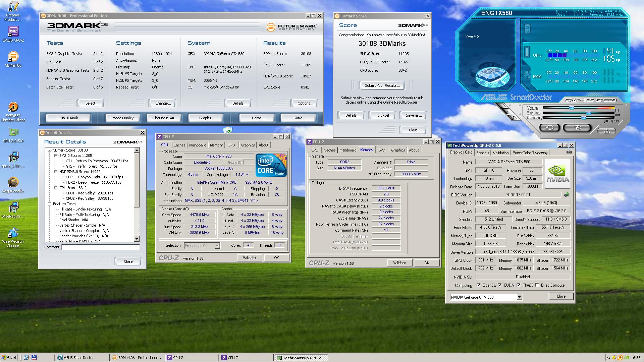Click the SmartDoctor reset clocks button

[x=549, y=128]
